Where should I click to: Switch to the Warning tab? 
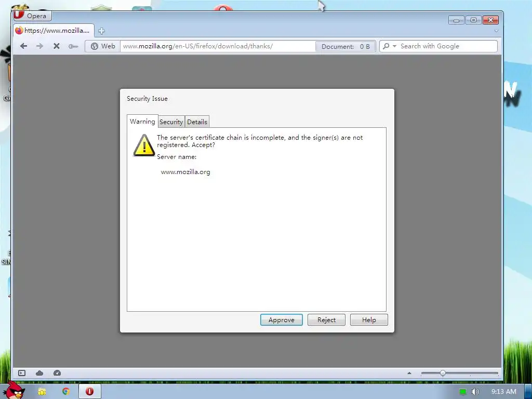point(142,122)
